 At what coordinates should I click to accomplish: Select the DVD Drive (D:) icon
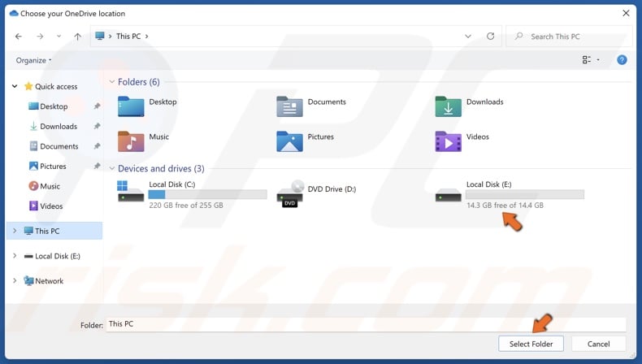(x=290, y=193)
